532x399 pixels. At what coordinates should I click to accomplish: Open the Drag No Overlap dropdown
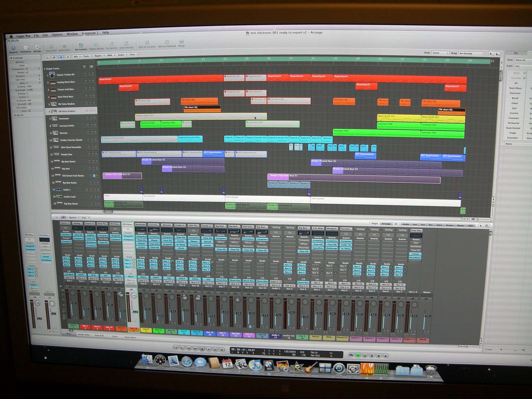472,54
